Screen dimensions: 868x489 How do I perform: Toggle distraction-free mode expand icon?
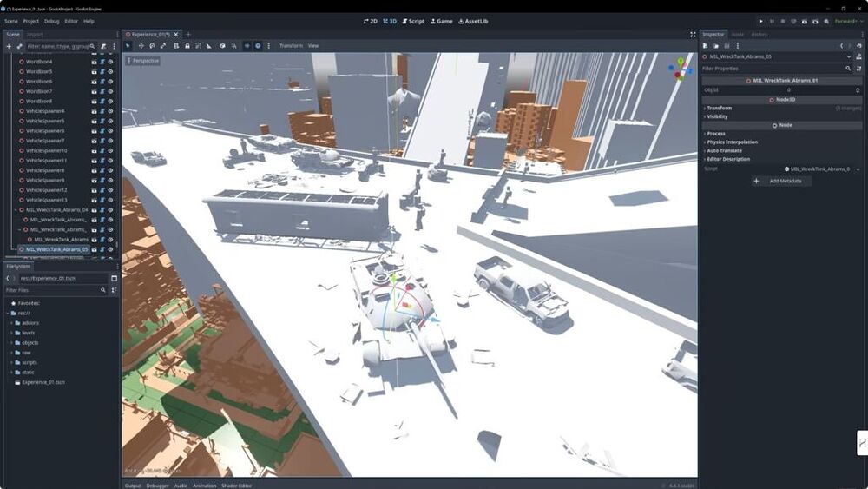pos(693,35)
